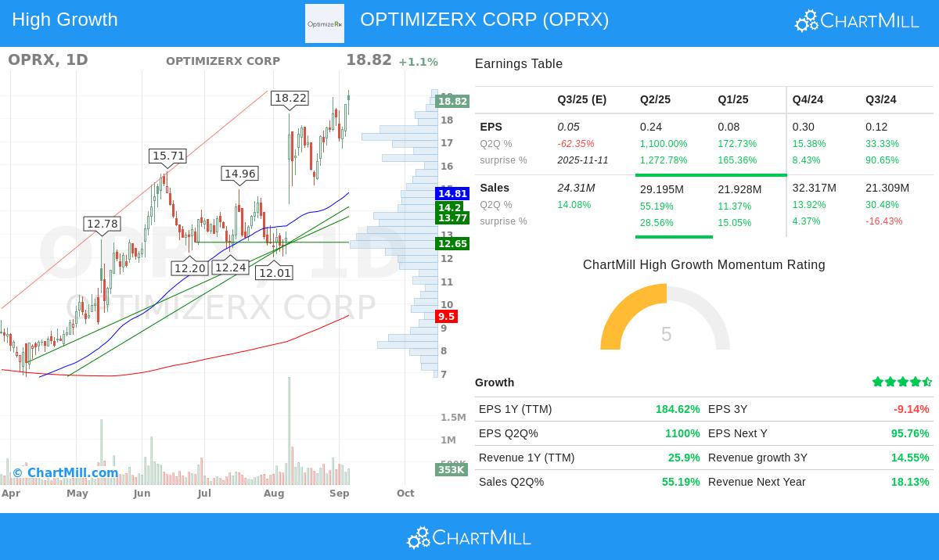Click the Sales Q2Q% row label
Image resolution: width=939 pixels, height=560 pixels.
pos(511,482)
